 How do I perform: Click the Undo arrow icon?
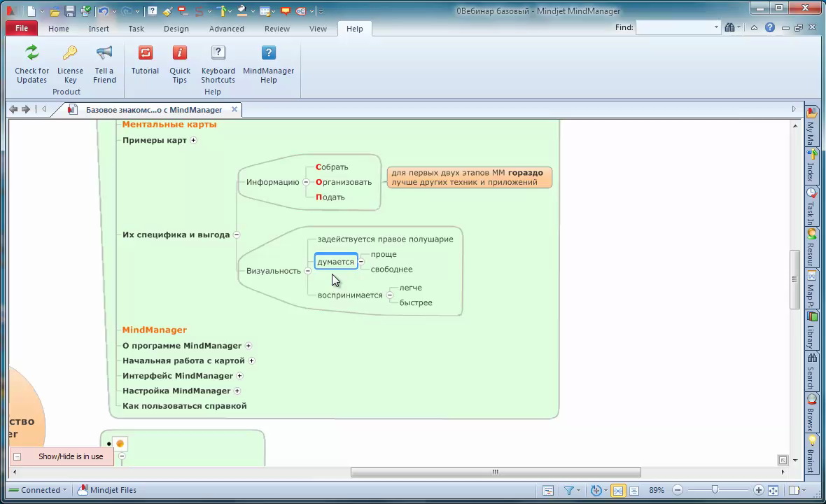(104, 10)
